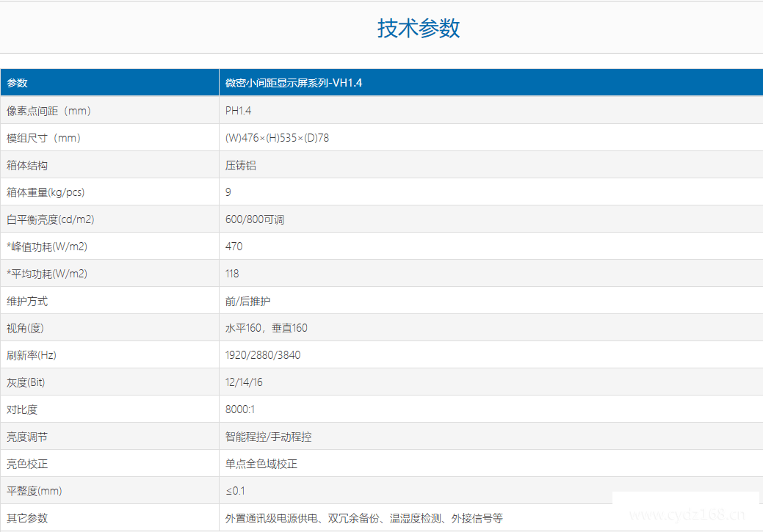
Task: Select the 600/800可调 brightness value
Action: [x=255, y=219]
